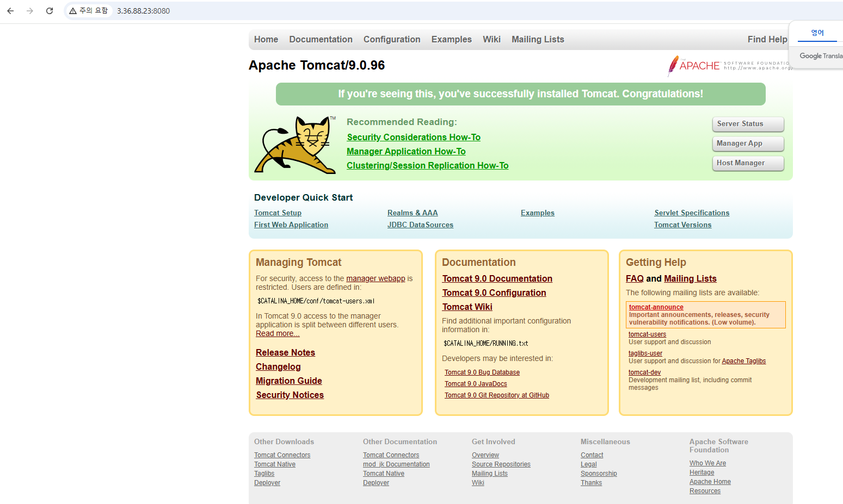Open the Home nav item
The image size is (843, 504).
266,39
